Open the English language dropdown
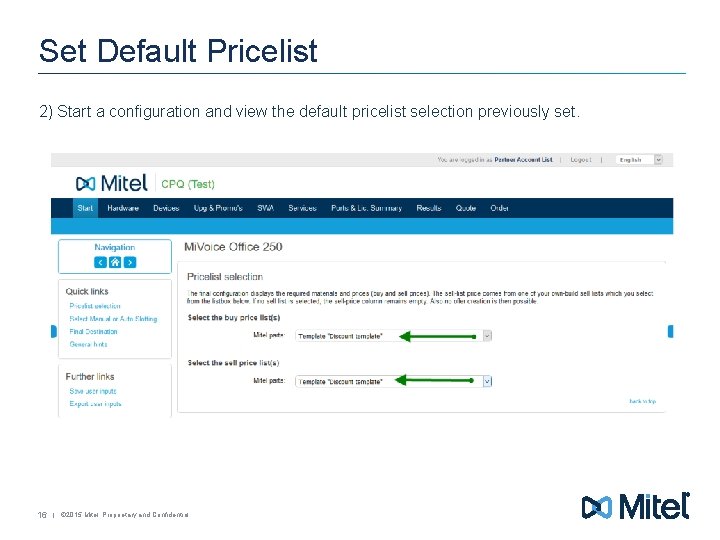Screen dimensions: 720x540 [639, 160]
